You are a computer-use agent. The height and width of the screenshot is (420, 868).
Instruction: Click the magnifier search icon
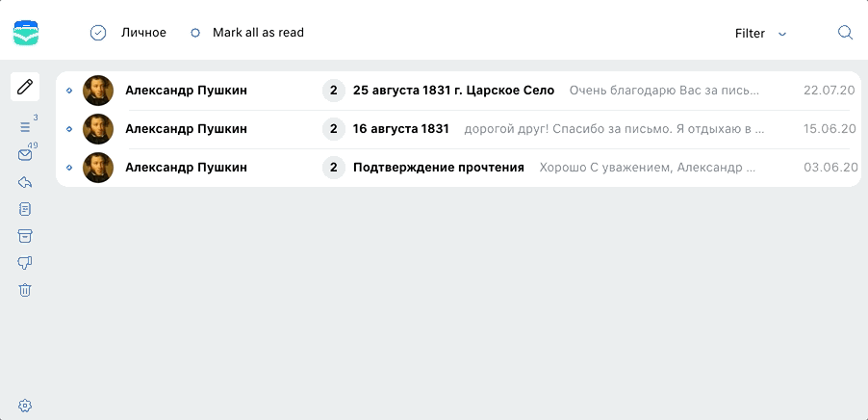coord(845,33)
